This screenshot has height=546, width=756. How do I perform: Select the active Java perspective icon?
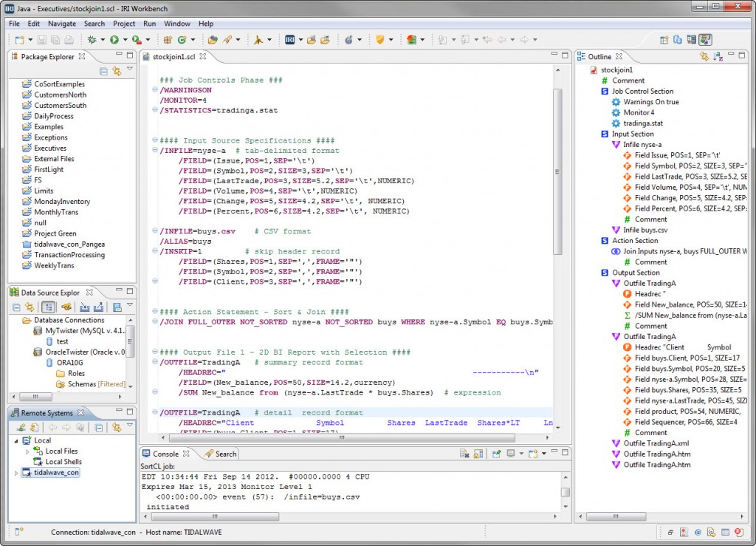point(706,40)
